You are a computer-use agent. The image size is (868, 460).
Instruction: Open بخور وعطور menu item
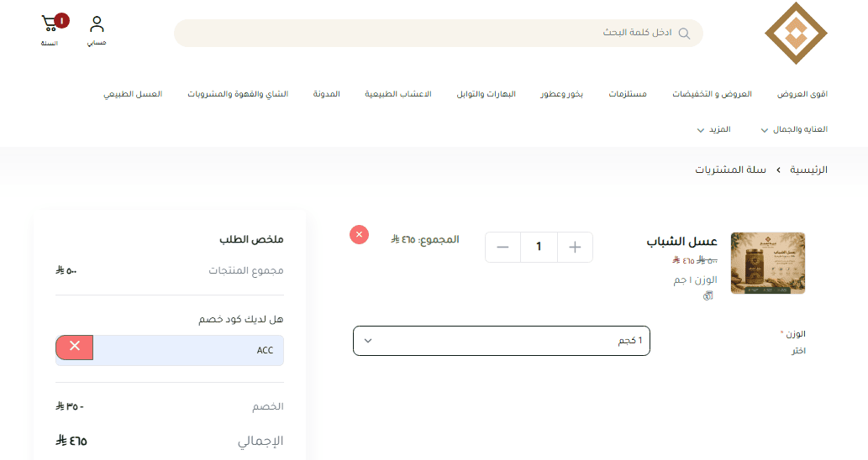point(561,94)
